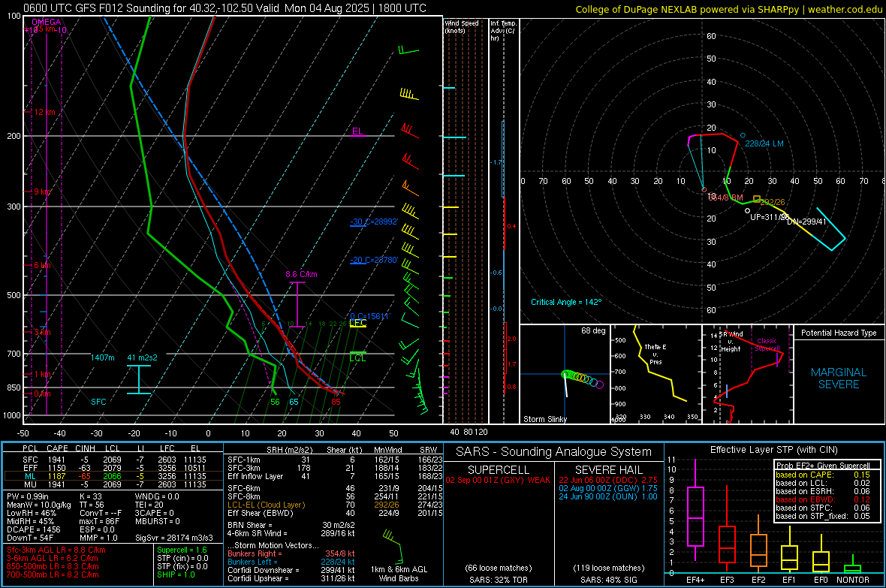Click the Storm Slinky label
The height and width of the screenshot is (588, 886).
544,419
